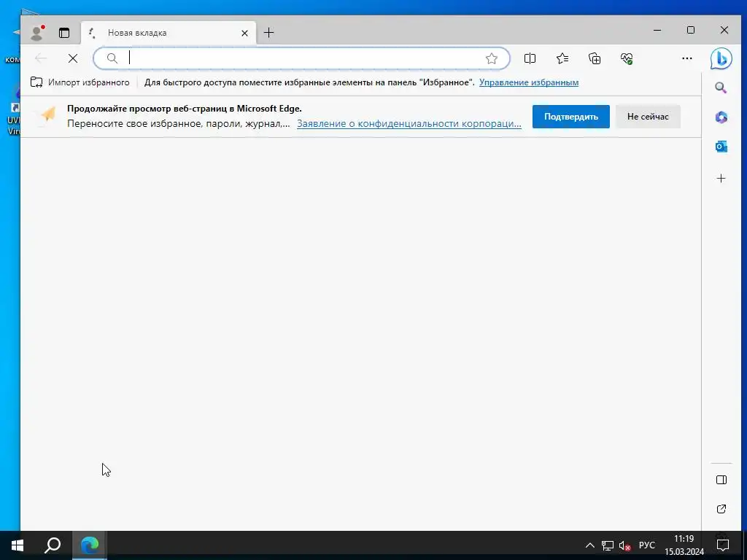Open Windows taskbar search
The image size is (747, 560).
click(x=53, y=545)
